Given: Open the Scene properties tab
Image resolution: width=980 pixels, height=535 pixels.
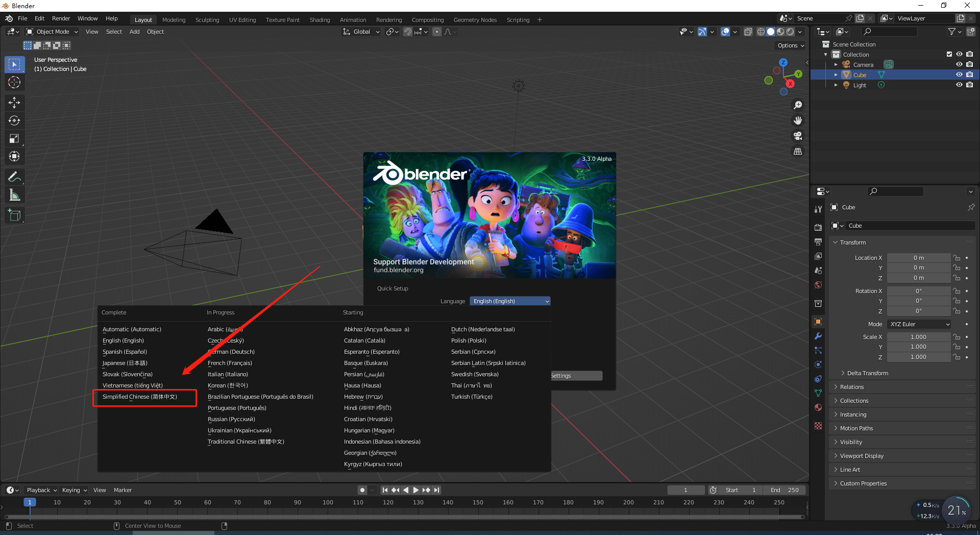Looking at the screenshot, I should pyautogui.click(x=818, y=270).
